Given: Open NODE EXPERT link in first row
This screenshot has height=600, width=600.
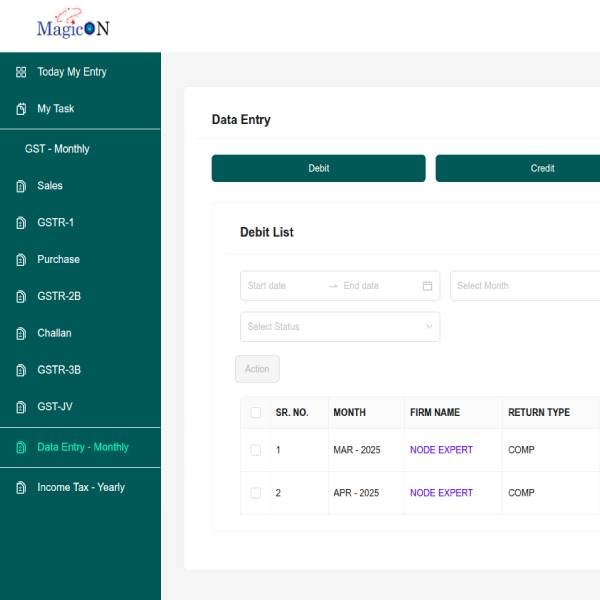Looking at the screenshot, I should [x=441, y=450].
